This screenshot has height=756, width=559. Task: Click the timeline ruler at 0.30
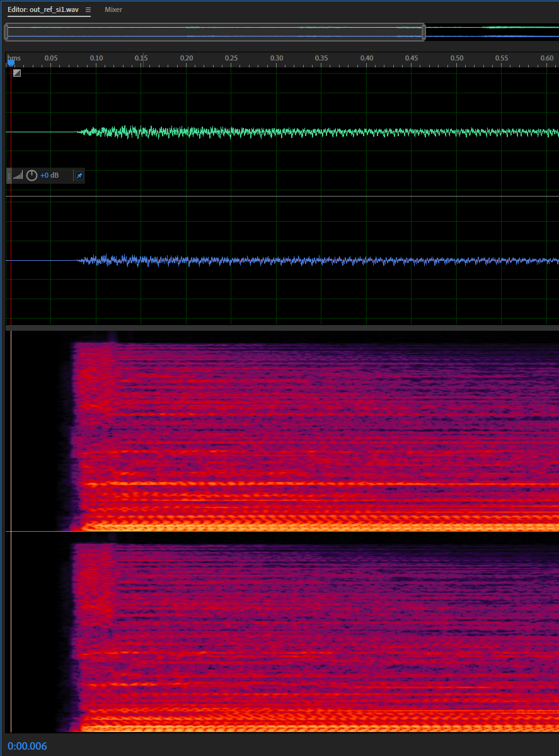[x=276, y=59]
